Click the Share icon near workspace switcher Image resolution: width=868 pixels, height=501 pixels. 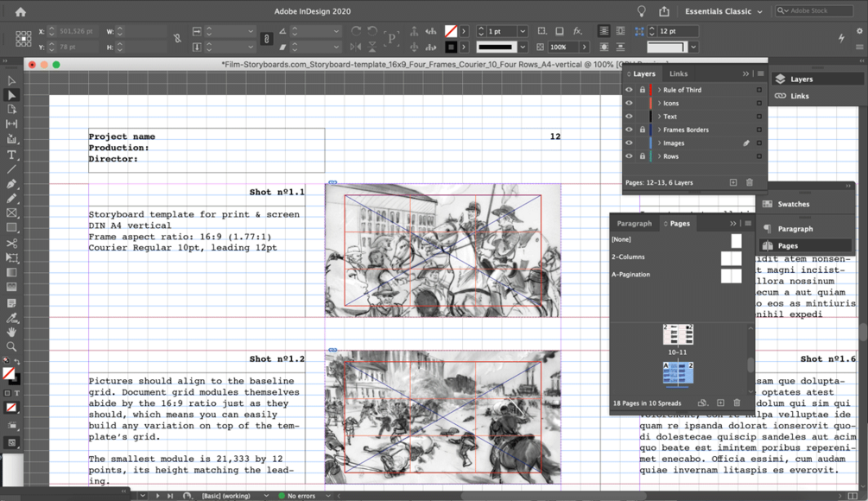point(664,12)
